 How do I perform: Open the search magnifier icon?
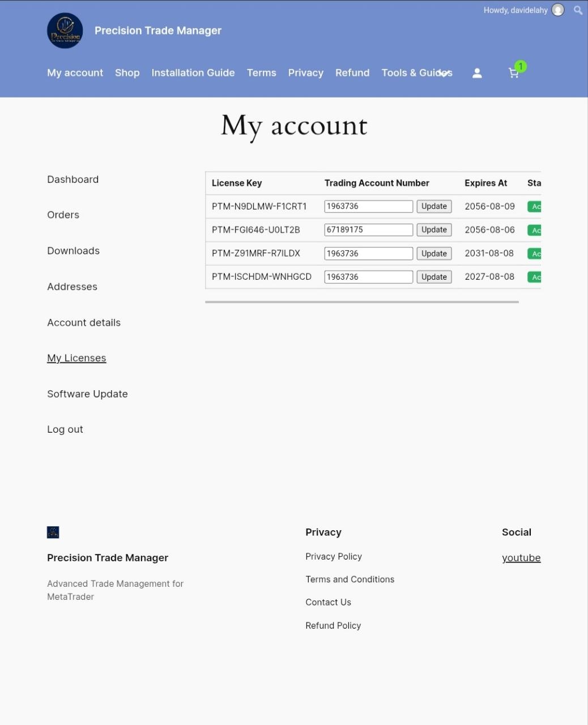pos(578,10)
